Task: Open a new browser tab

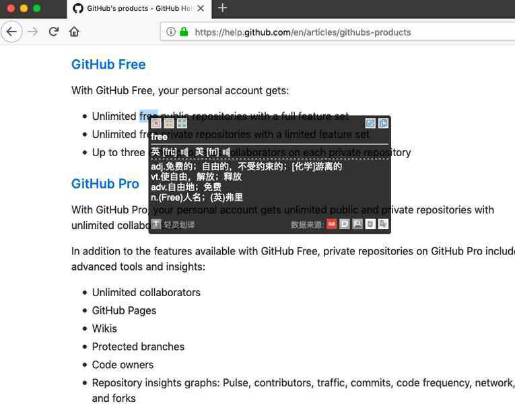Action: tap(223, 8)
